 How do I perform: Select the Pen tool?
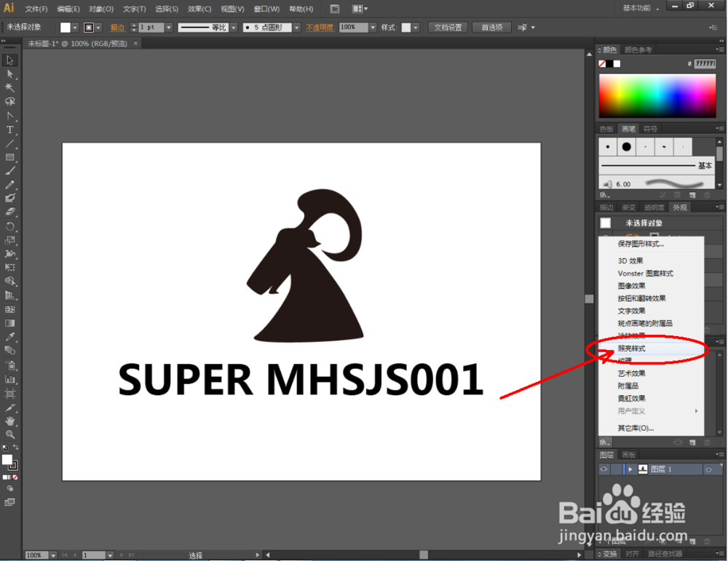[9, 116]
